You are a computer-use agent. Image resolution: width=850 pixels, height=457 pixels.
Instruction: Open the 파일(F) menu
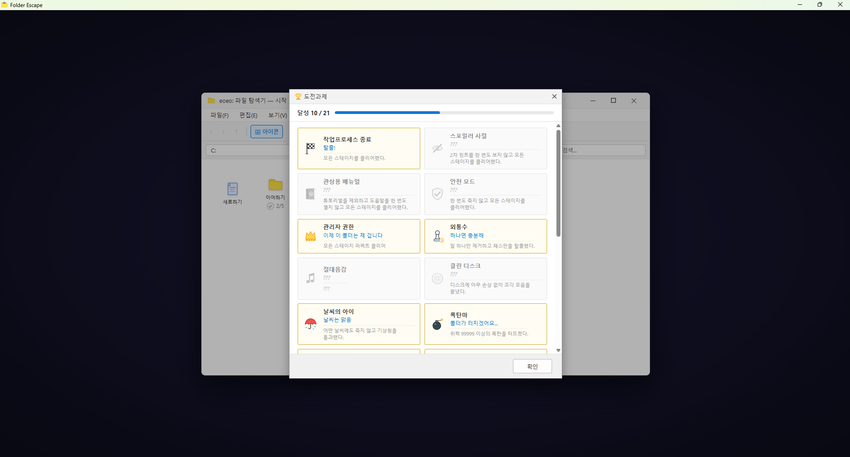(x=220, y=115)
